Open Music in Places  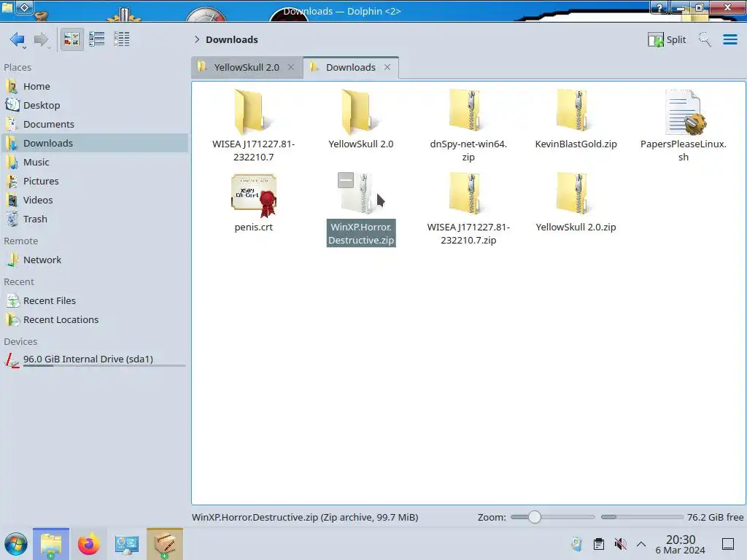click(94, 162)
